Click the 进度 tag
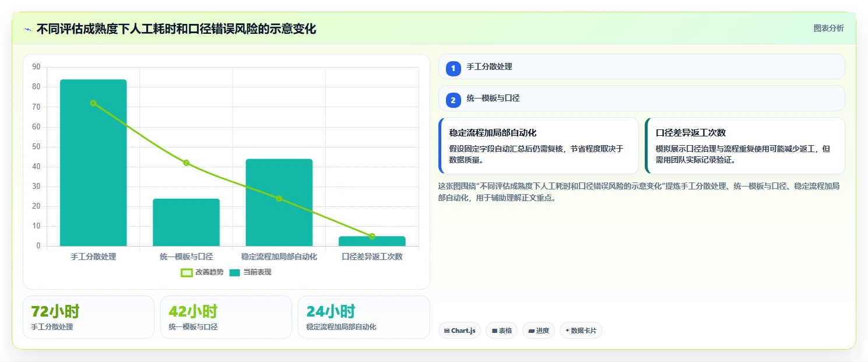 click(x=539, y=331)
